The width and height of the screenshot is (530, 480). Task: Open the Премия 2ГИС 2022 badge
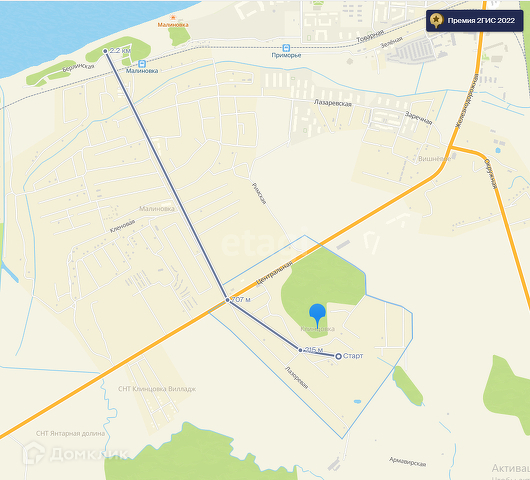coord(475,21)
